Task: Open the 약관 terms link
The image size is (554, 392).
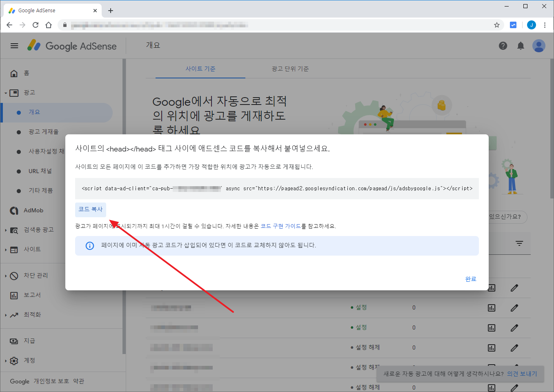Action: (x=78, y=381)
